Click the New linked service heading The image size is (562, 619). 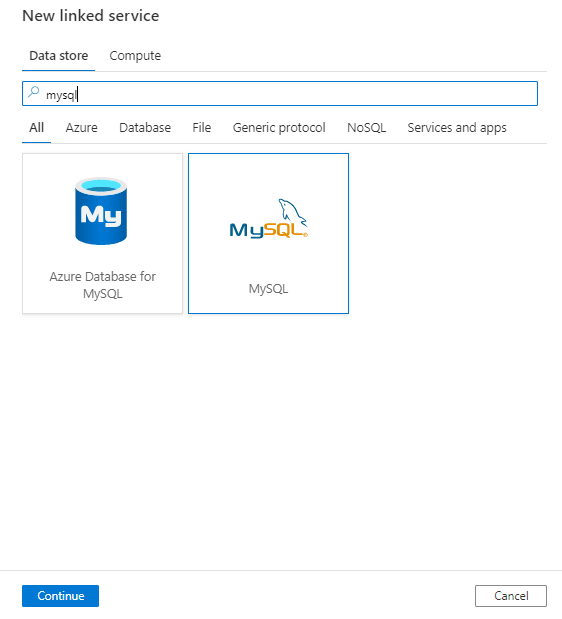(x=91, y=16)
